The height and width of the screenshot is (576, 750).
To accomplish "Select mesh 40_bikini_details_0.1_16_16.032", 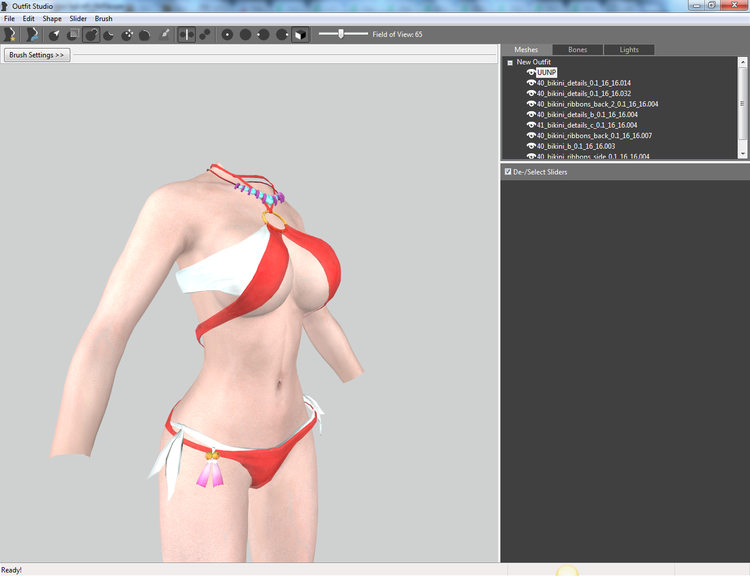I will click(584, 93).
